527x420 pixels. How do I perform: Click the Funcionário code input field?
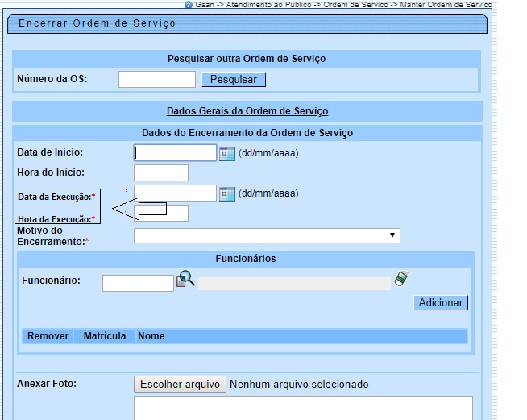tap(138, 283)
